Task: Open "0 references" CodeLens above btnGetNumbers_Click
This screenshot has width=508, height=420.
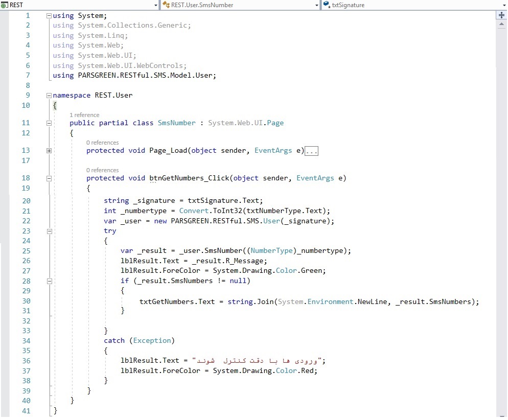Action: click(102, 170)
